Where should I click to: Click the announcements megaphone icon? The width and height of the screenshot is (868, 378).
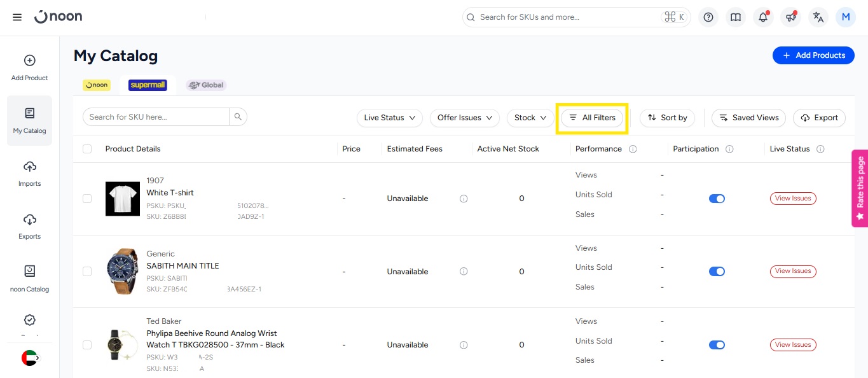click(x=790, y=17)
